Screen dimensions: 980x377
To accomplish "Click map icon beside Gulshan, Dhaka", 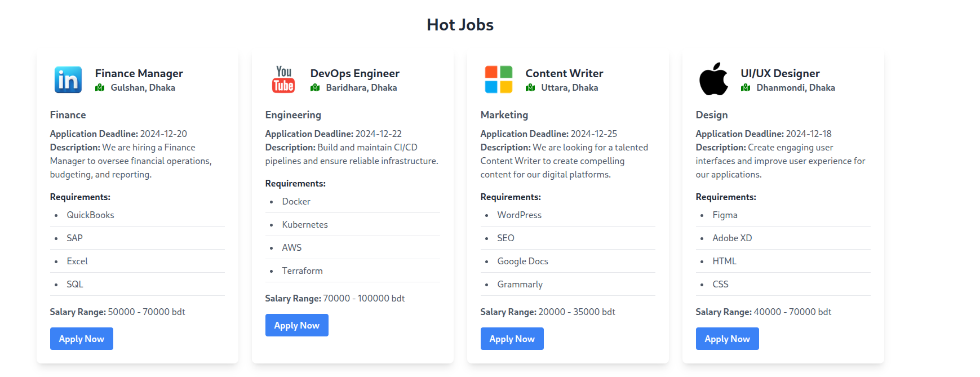I will tap(100, 88).
